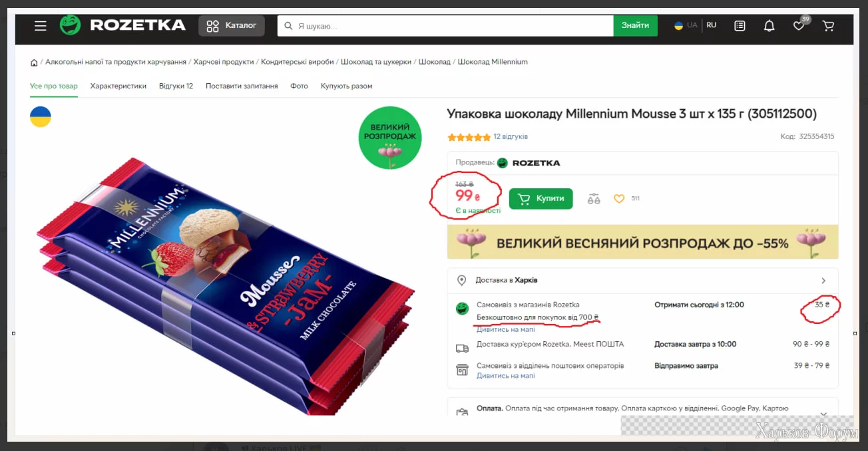Go to home breadcrumb icon

[34, 63]
